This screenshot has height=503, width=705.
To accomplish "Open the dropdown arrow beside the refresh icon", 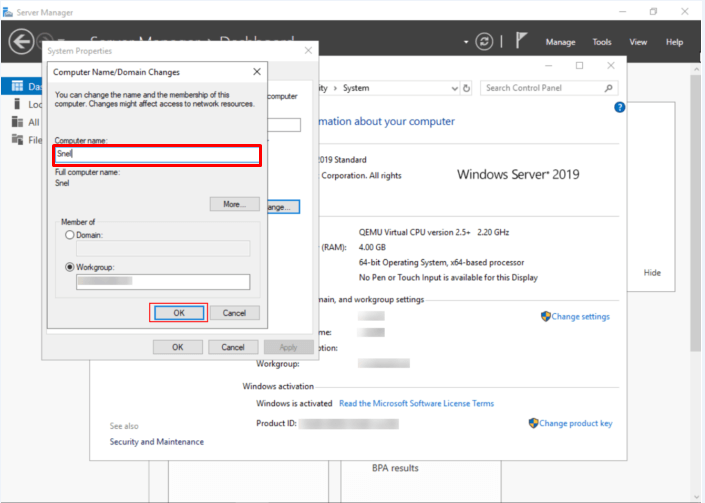I will coord(466,42).
